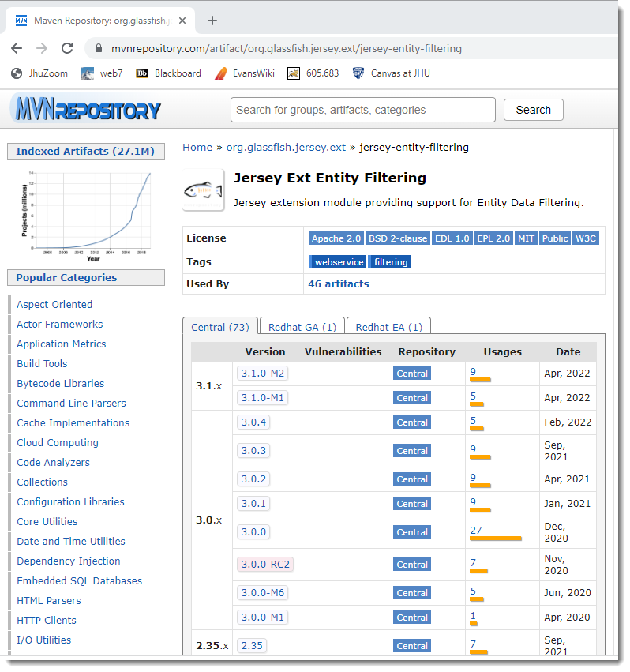
Task: Click the filtering tag
Action: pyautogui.click(x=391, y=262)
